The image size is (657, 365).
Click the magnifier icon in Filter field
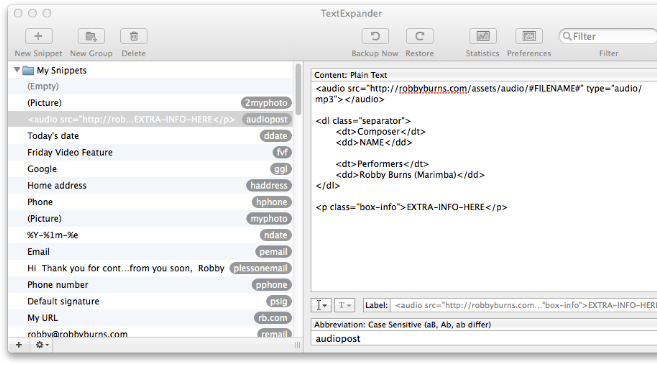click(567, 36)
